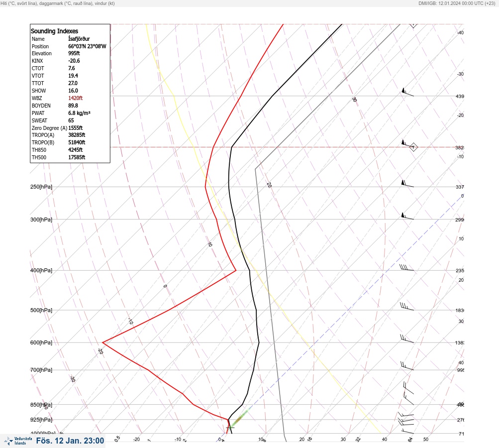This screenshot has width=499, height=448.
Task: Select the TH500 value 17585ft
Action: (x=77, y=157)
